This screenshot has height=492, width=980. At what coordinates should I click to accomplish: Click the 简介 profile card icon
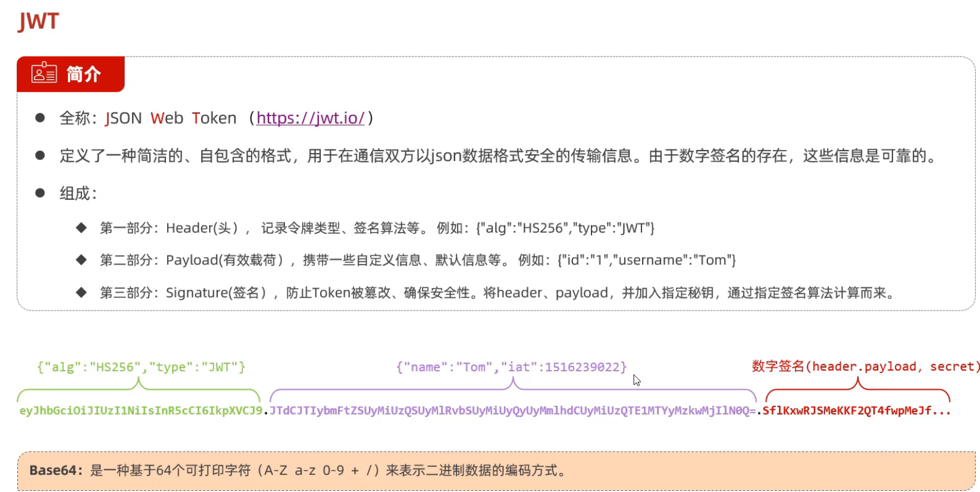click(44, 73)
